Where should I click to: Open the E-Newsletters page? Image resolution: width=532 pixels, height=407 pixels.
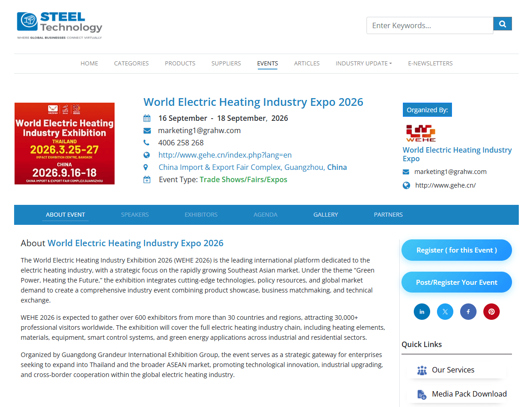click(x=430, y=64)
